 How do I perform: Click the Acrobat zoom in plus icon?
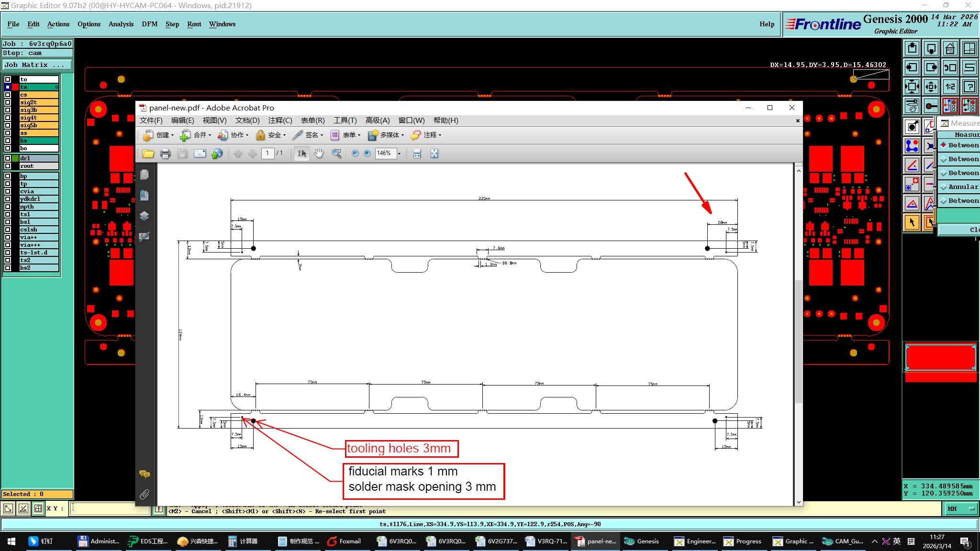[x=367, y=154]
